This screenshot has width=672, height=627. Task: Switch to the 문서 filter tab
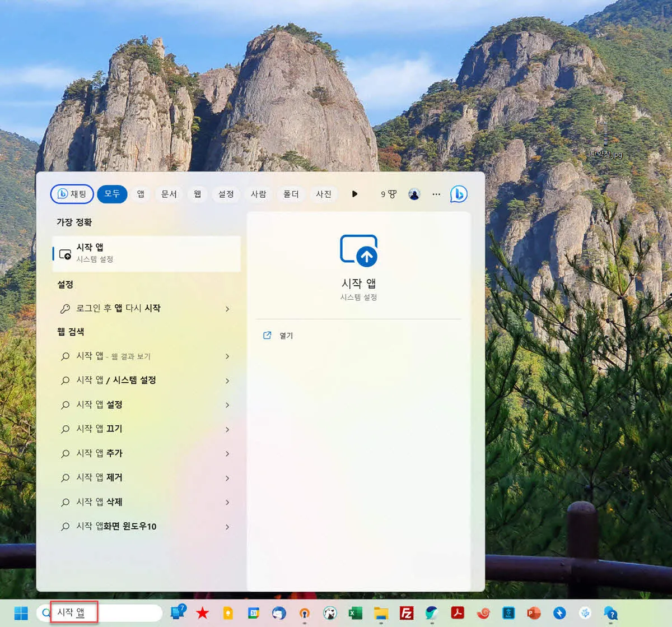coord(169,194)
